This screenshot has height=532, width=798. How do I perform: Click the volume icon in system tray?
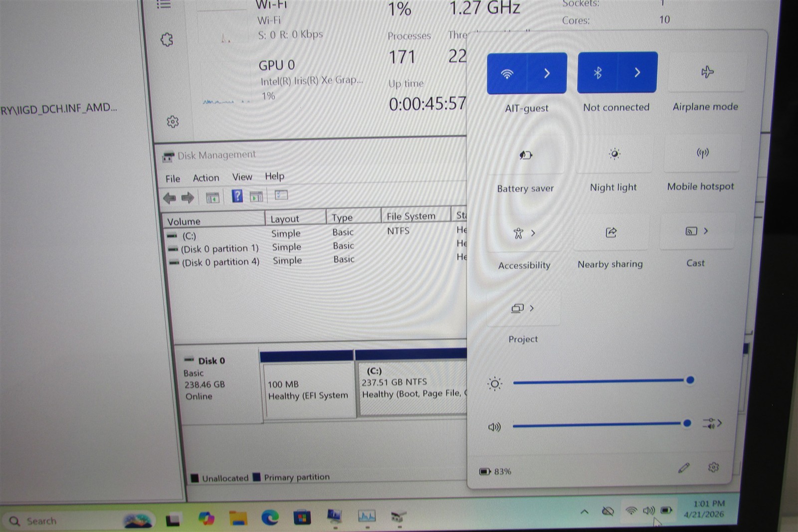click(649, 510)
